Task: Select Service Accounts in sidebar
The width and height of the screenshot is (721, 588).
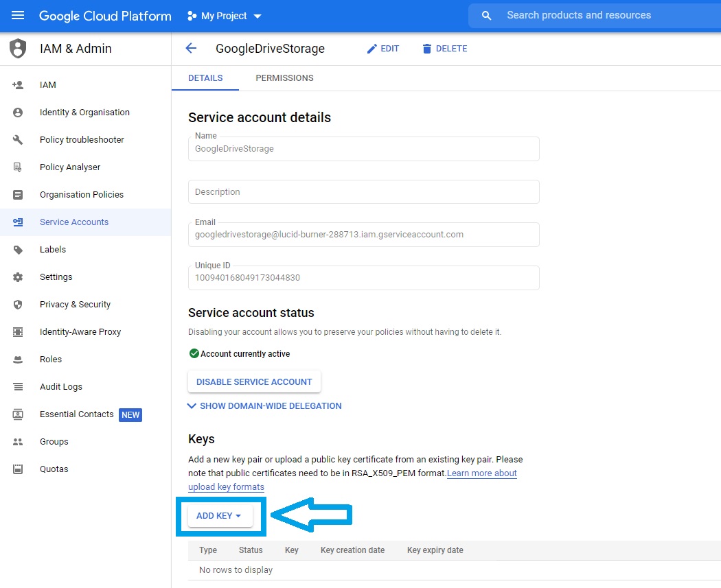Action: (x=86, y=222)
